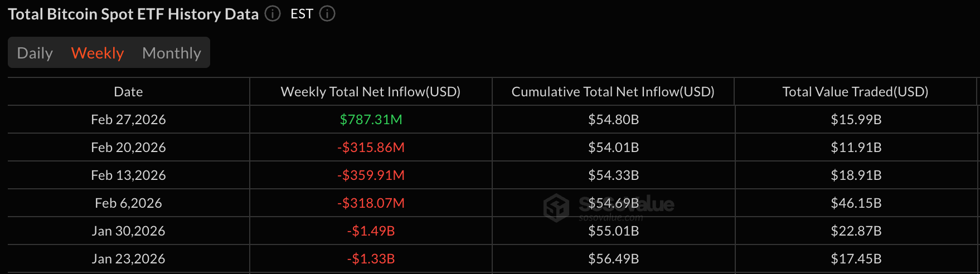Click the -$315.86M weekly inflow value
980x274 pixels.
pyautogui.click(x=371, y=148)
